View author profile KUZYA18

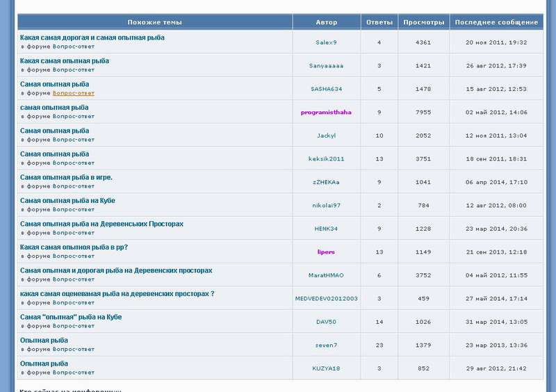[x=326, y=368]
